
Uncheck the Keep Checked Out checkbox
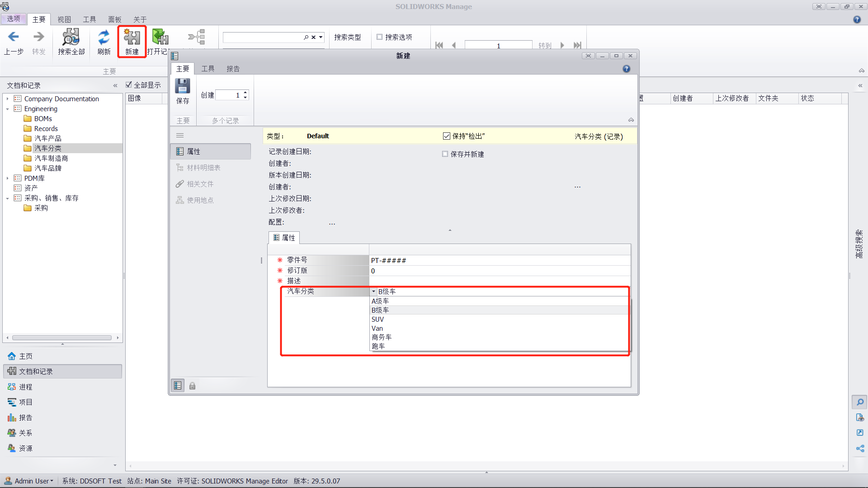[447, 136]
